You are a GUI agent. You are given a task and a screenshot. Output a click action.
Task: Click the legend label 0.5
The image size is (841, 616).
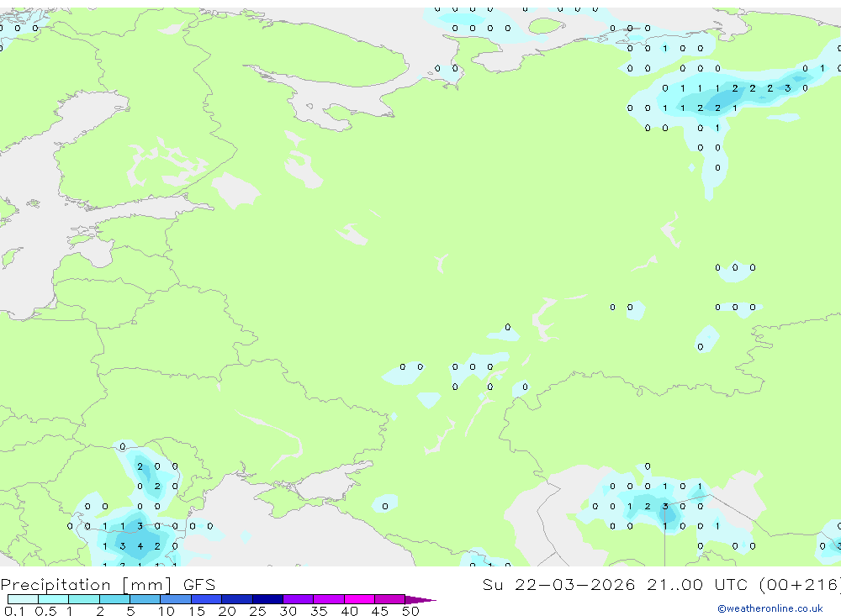(x=45, y=611)
